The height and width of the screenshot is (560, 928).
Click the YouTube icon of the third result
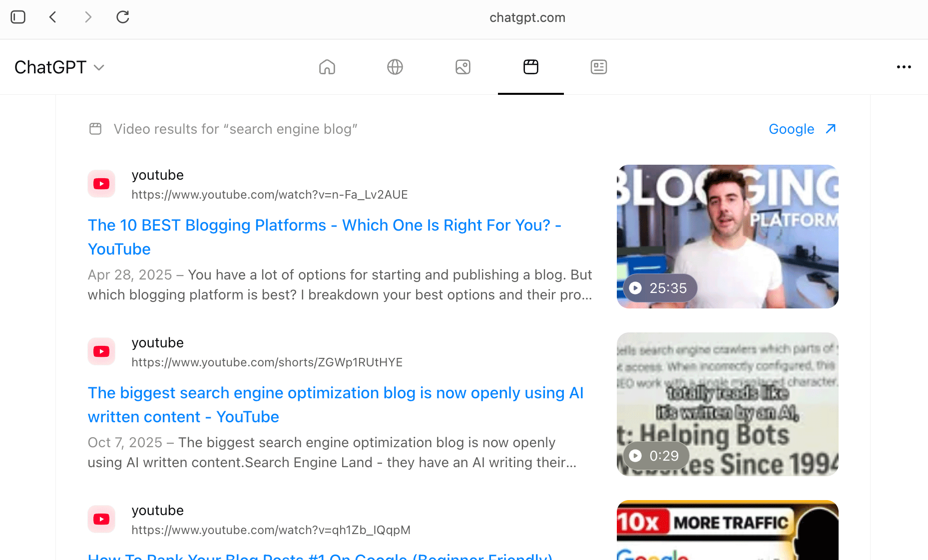[x=101, y=519]
